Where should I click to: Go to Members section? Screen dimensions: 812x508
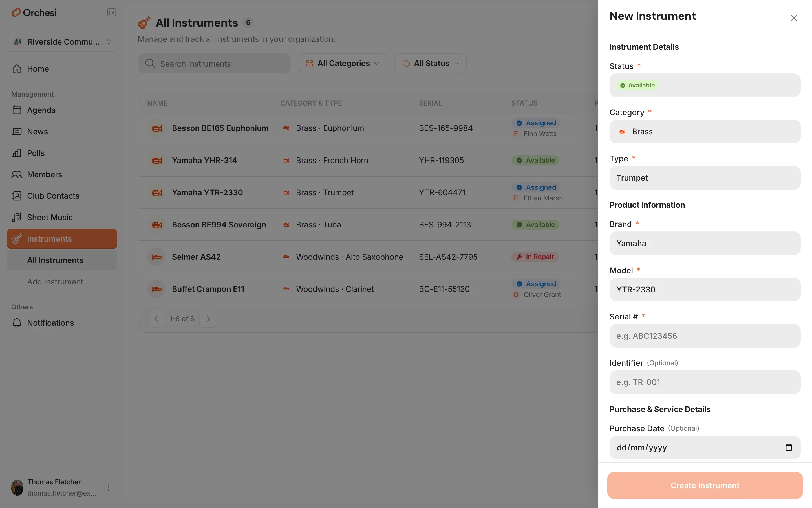click(62, 174)
